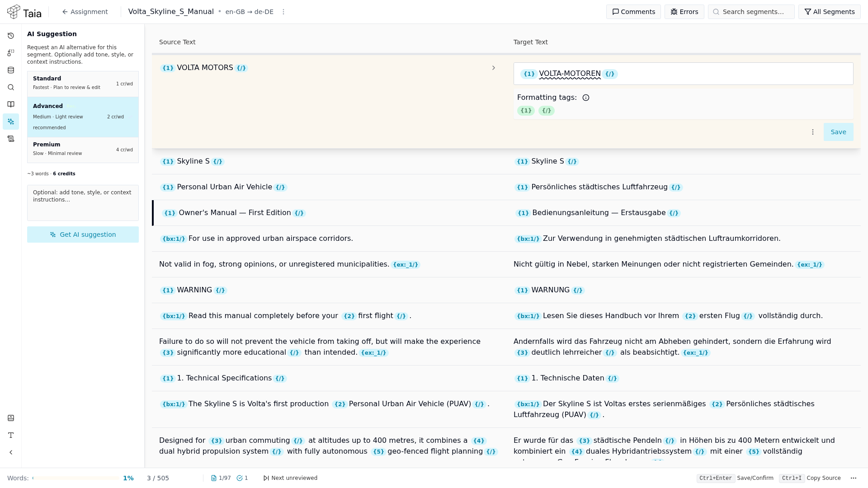Click the replace icon with dashed square in sidebar

pyautogui.click(x=11, y=53)
